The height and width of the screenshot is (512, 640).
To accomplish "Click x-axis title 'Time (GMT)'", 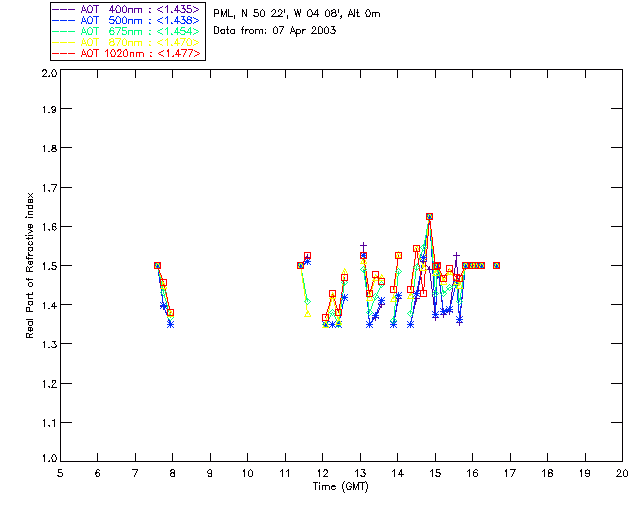I will click(x=340, y=487).
